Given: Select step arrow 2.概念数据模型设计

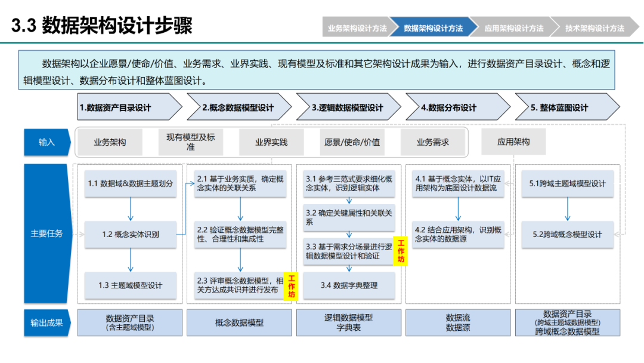Looking at the screenshot, I should [x=239, y=107].
